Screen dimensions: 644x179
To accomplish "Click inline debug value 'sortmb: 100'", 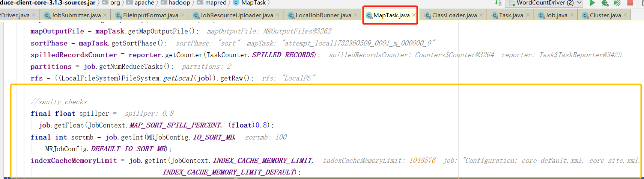I will pyautogui.click(x=266, y=137).
